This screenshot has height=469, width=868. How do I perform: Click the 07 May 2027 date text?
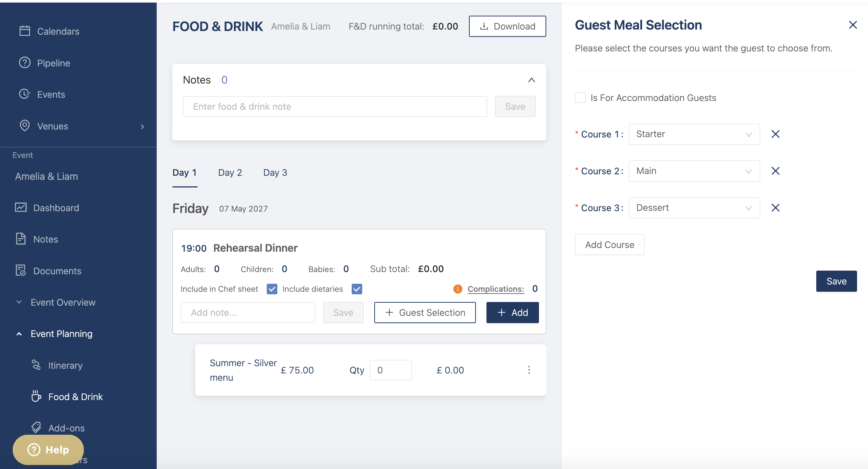point(243,209)
